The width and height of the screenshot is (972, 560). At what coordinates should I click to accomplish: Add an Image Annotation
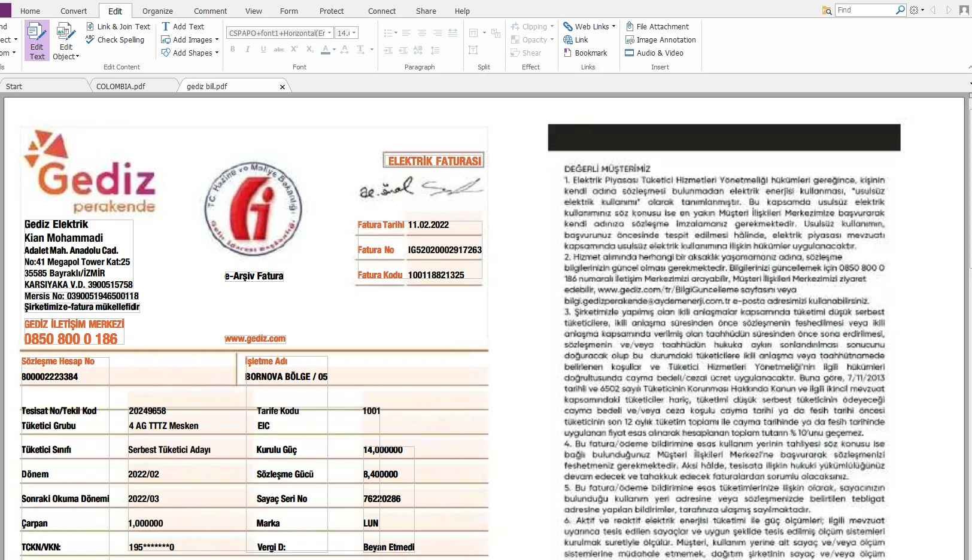click(660, 39)
